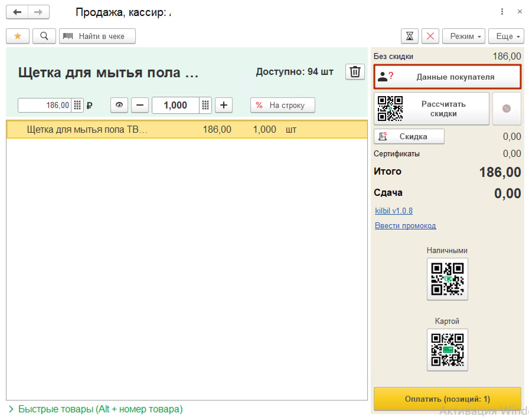Open the calculator keypad beside the quantity field
Image resolution: width=529 pixels, height=420 pixels.
pos(205,105)
